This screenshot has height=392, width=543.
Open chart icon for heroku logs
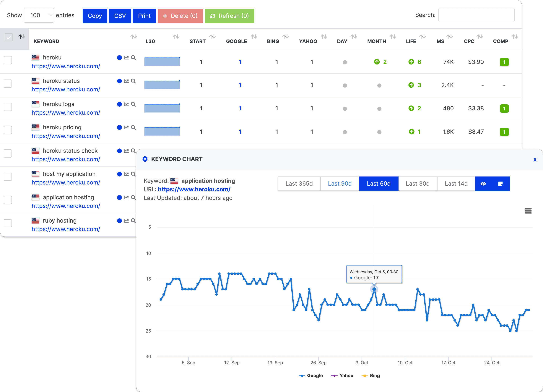point(126,104)
